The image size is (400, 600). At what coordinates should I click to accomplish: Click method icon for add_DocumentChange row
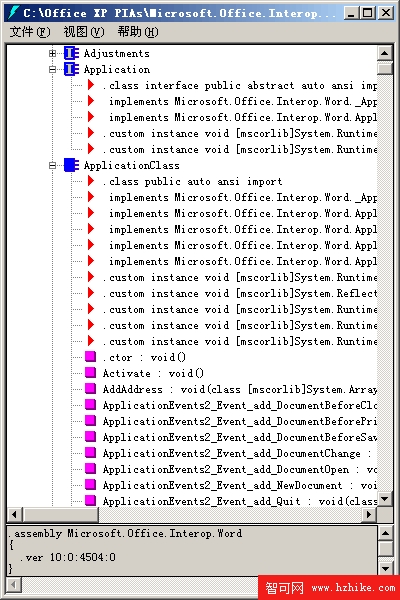pyautogui.click(x=90, y=453)
